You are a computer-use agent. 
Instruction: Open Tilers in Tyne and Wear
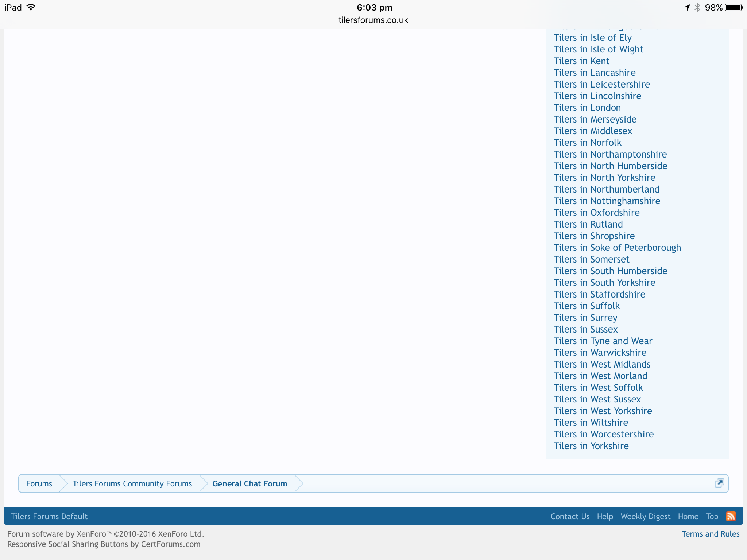(x=603, y=341)
